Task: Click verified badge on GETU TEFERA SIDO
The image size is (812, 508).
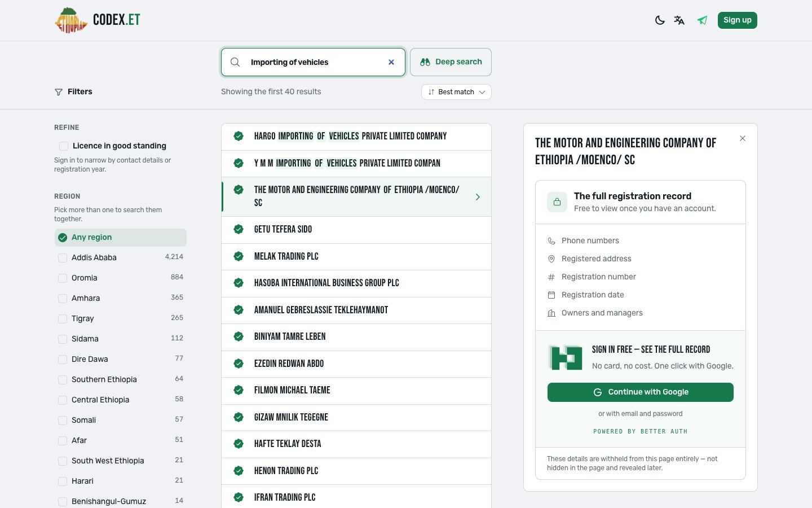Action: point(239,229)
